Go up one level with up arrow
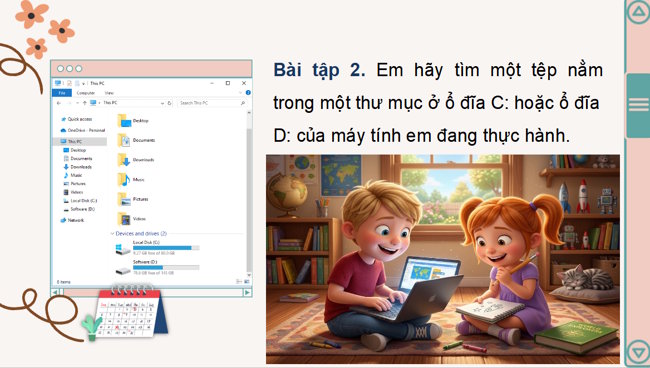Image resolution: width=650 pixels, height=368 pixels. [85, 103]
